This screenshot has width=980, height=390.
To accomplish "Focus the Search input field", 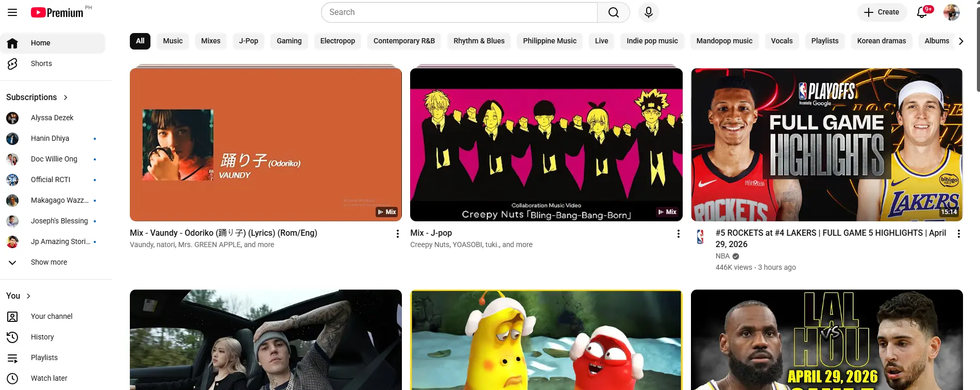I will click(x=459, y=12).
